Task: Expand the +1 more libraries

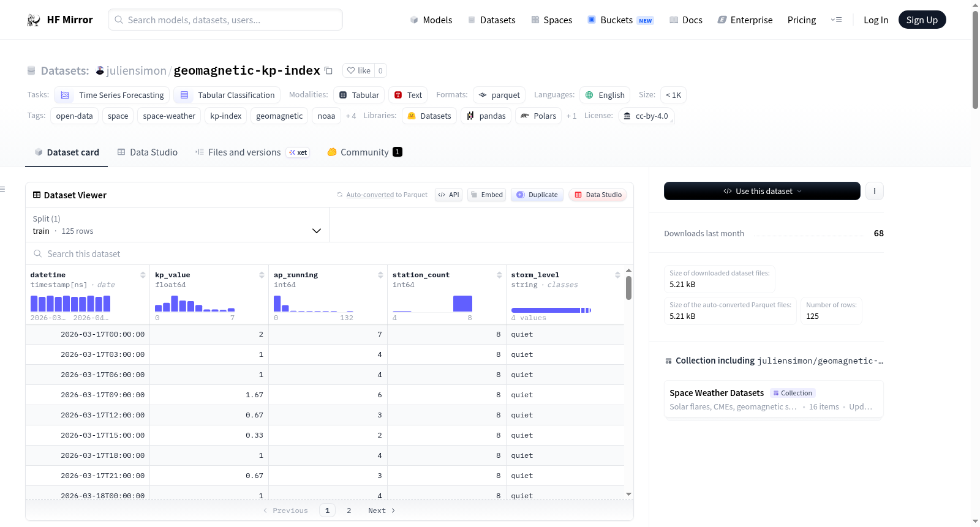Action: click(x=571, y=116)
